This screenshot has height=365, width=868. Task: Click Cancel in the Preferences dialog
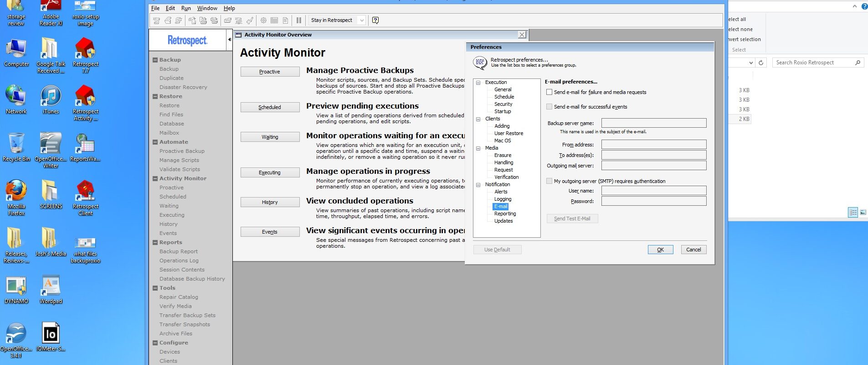[x=693, y=250]
